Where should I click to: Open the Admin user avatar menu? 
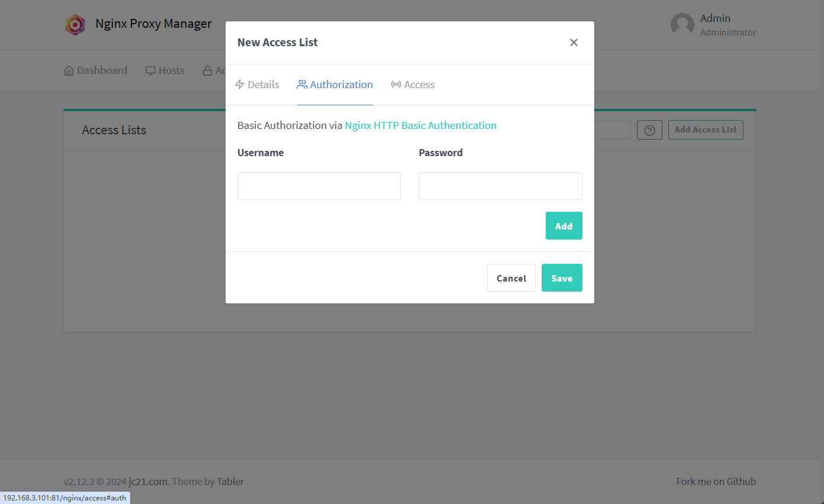pyautogui.click(x=682, y=25)
